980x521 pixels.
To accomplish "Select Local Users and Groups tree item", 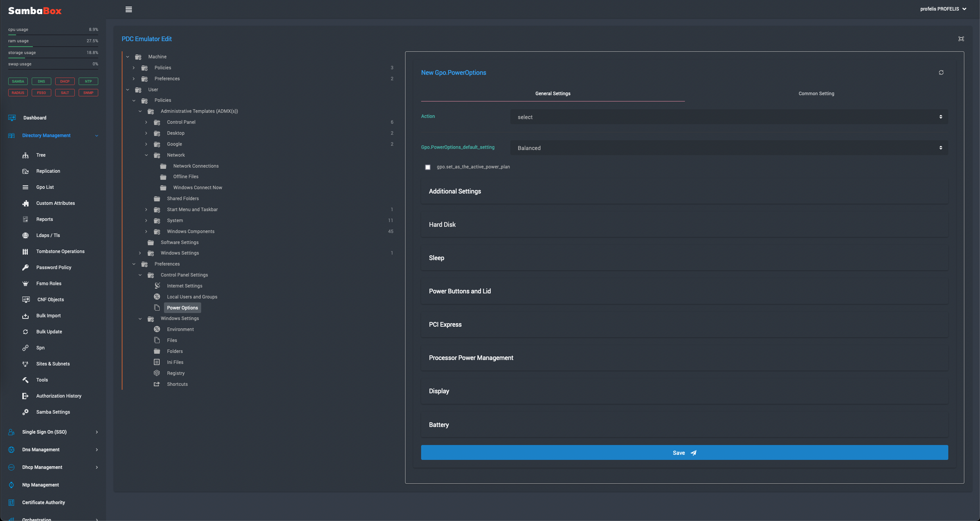I will (x=192, y=297).
